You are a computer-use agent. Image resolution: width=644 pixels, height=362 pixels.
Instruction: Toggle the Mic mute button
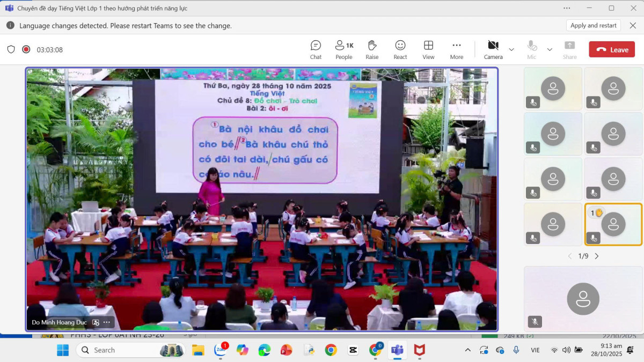coord(531,49)
